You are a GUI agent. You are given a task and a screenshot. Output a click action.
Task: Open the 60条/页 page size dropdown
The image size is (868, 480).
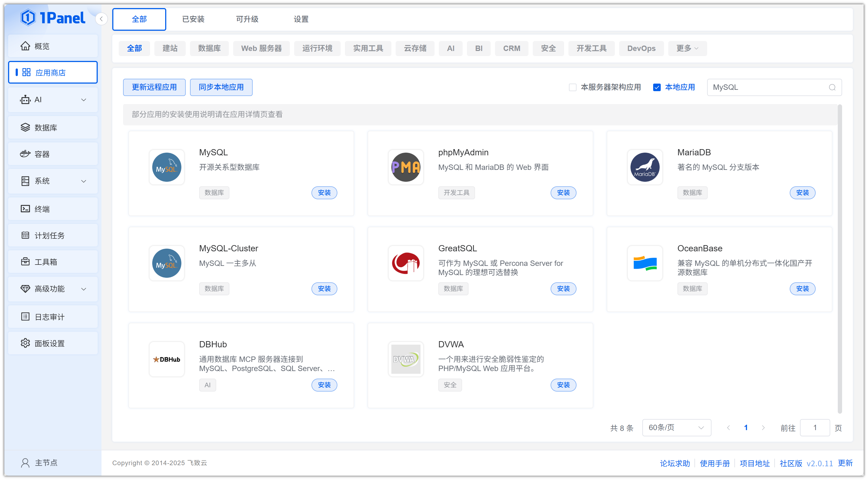coord(676,427)
